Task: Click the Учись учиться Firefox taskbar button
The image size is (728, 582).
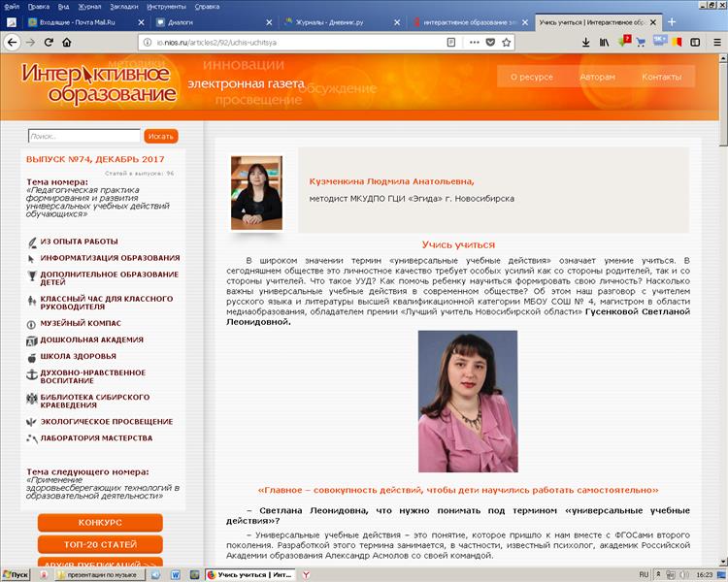Action: pyautogui.click(x=250, y=574)
